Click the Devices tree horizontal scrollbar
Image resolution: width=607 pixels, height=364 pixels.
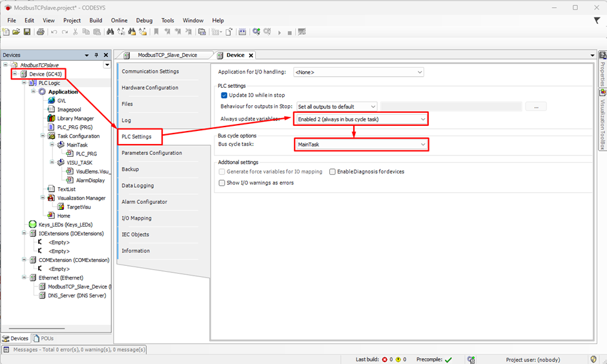(37, 329)
